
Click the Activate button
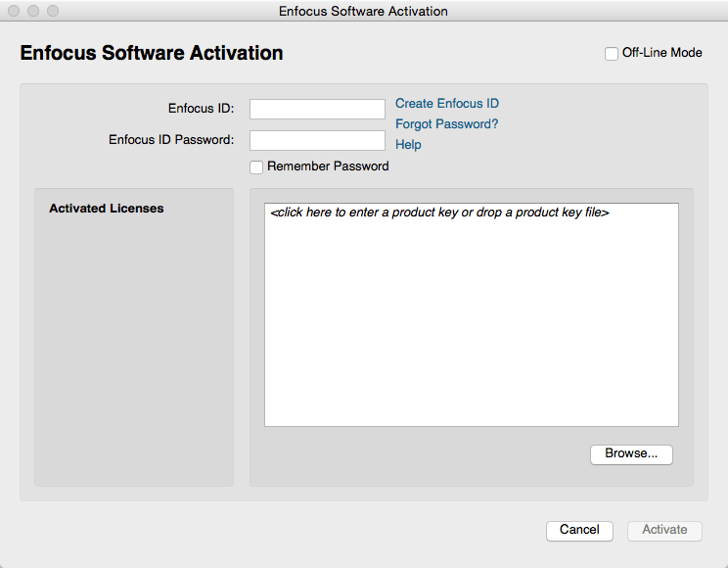[664, 530]
